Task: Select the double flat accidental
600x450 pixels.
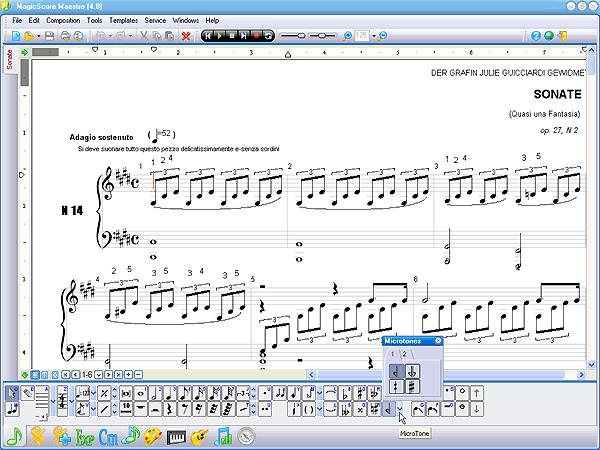Action: [x=345, y=409]
